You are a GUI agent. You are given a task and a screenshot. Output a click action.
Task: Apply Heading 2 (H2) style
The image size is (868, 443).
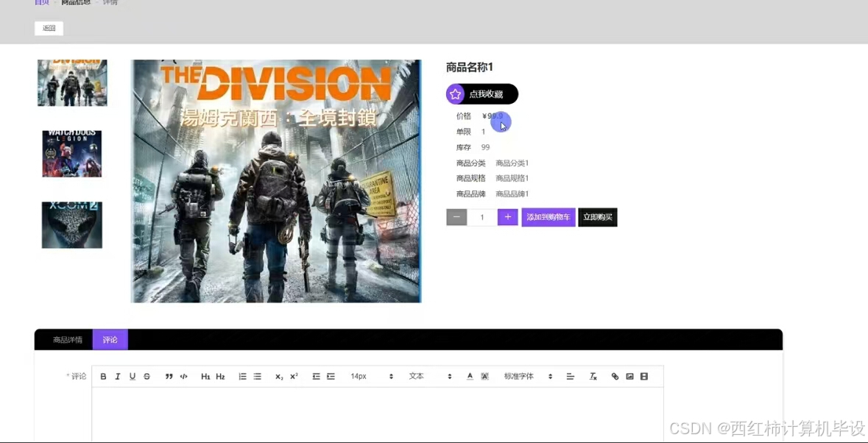point(220,377)
